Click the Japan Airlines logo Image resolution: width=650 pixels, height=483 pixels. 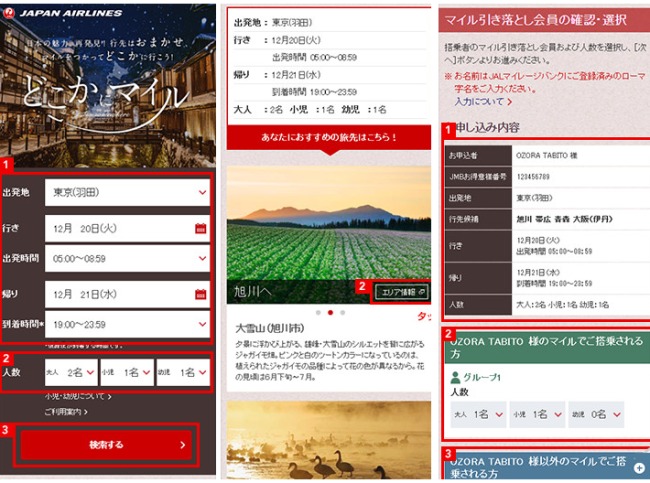click(62, 13)
